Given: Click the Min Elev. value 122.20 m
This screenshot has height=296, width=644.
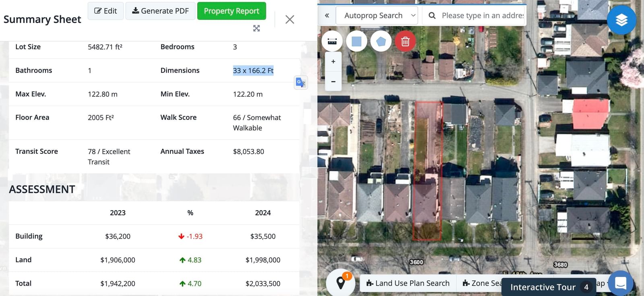Looking at the screenshot, I should click(248, 94).
